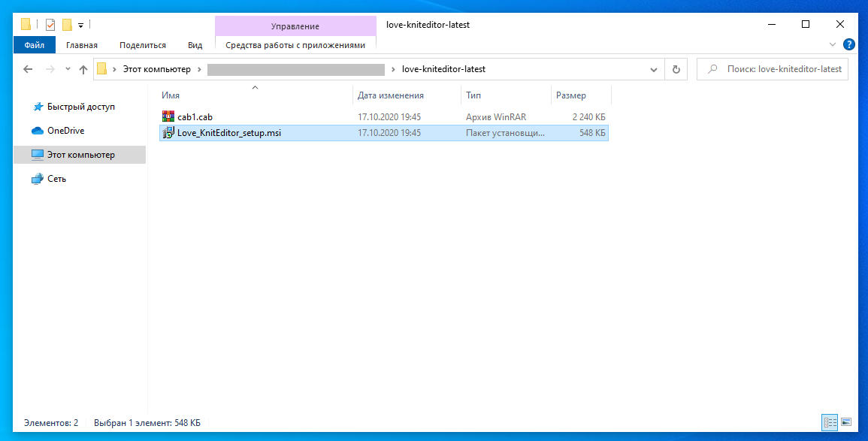Image resolution: width=868 pixels, height=441 pixels.
Task: Click the 548 КБ size cell
Action: point(592,133)
